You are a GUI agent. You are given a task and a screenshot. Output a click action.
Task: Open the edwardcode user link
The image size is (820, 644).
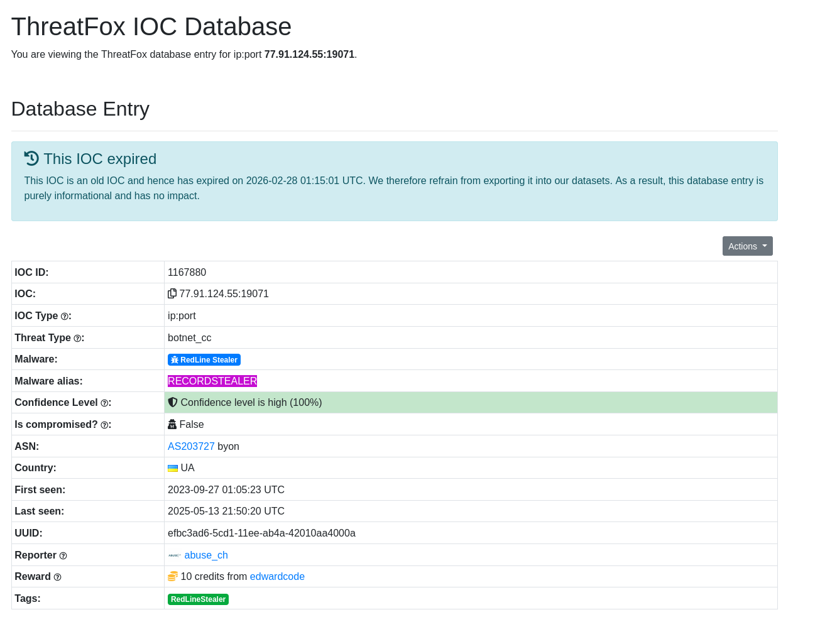277,576
